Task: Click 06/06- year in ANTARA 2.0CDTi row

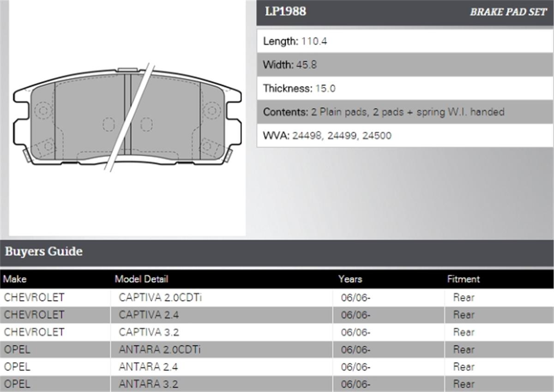Action: pos(356,350)
